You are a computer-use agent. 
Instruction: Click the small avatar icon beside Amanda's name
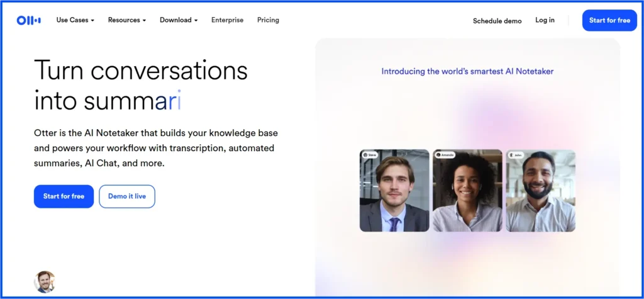point(438,155)
